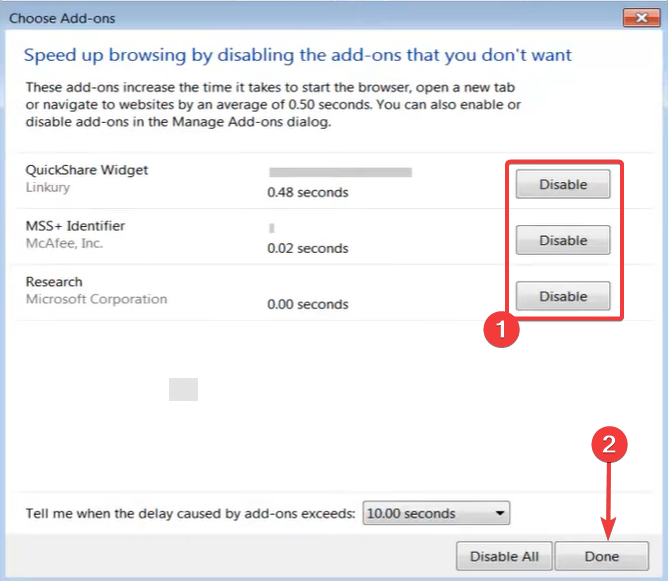This screenshot has width=668, height=581.
Task: Select the Research add-on name
Action: tap(54, 282)
